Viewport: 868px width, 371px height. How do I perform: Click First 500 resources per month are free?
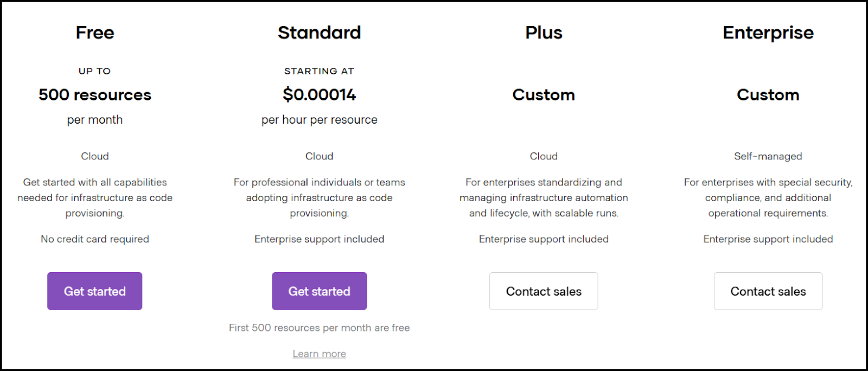coord(319,328)
